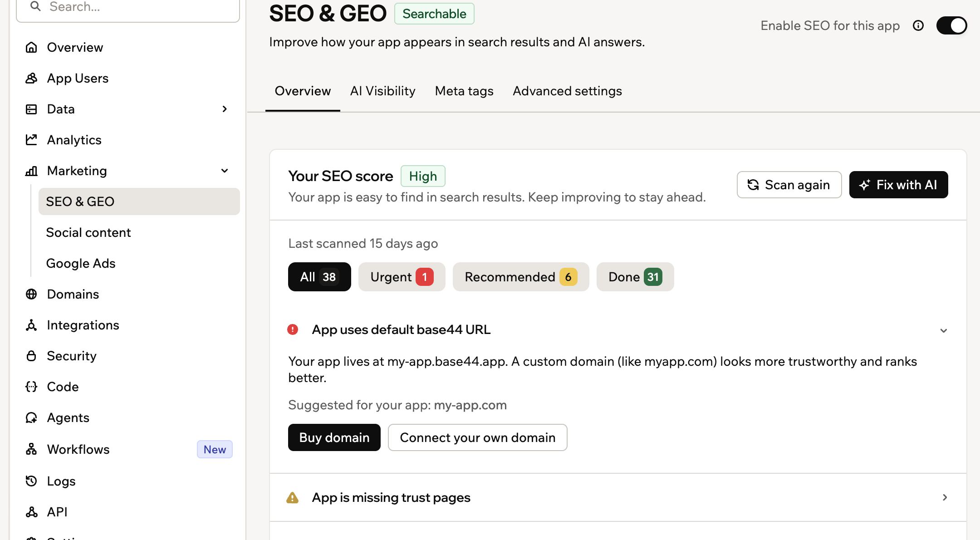This screenshot has width=980, height=540.
Task: Click the info icon beside Enable SEO
Action: click(918, 25)
